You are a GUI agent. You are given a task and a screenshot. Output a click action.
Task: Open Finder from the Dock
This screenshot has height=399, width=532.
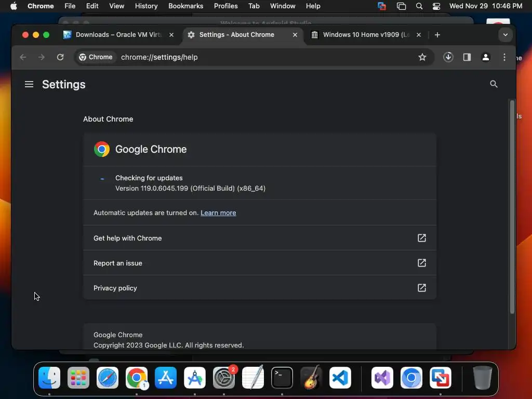[x=49, y=378]
